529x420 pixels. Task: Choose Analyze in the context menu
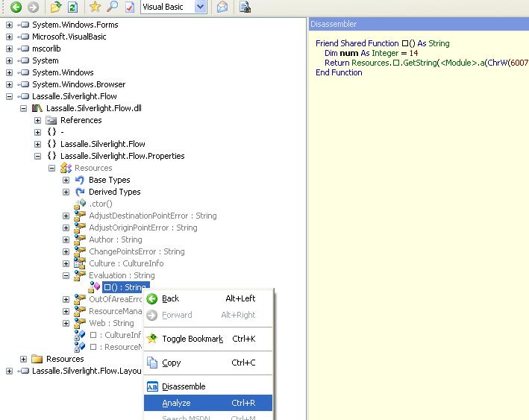click(x=208, y=403)
